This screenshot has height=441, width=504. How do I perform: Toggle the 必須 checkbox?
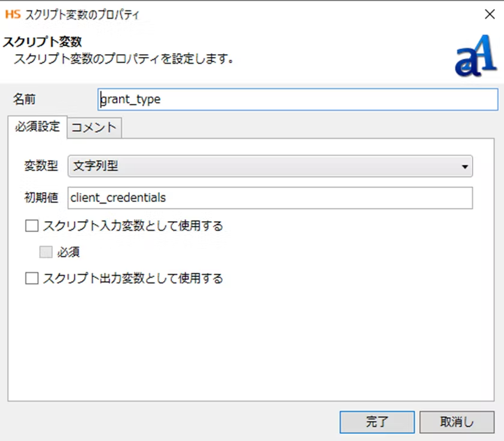click(46, 252)
